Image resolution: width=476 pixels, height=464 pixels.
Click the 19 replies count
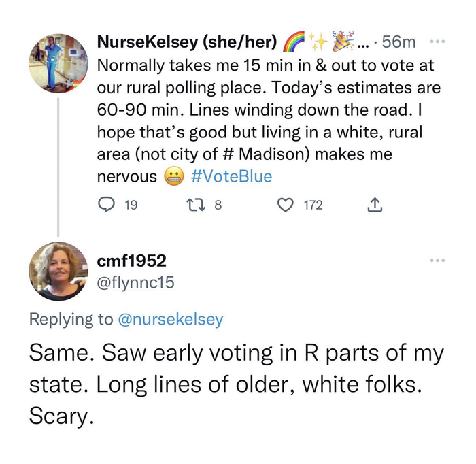pyautogui.click(x=132, y=205)
